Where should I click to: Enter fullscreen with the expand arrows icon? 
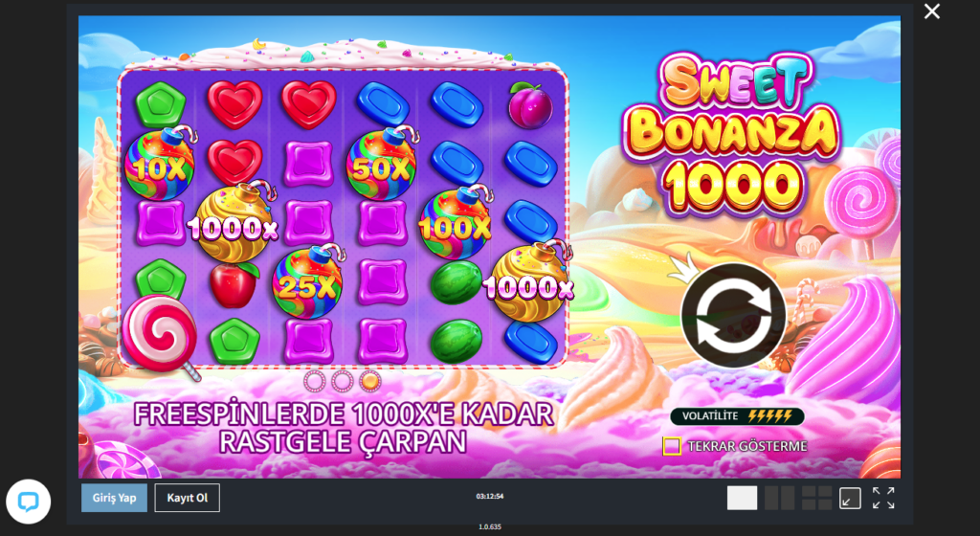[x=883, y=498]
